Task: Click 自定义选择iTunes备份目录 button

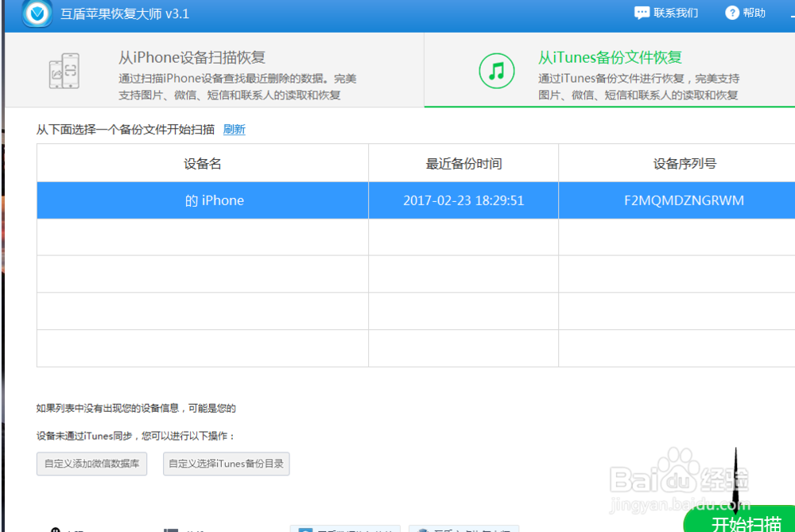Action: (x=226, y=464)
